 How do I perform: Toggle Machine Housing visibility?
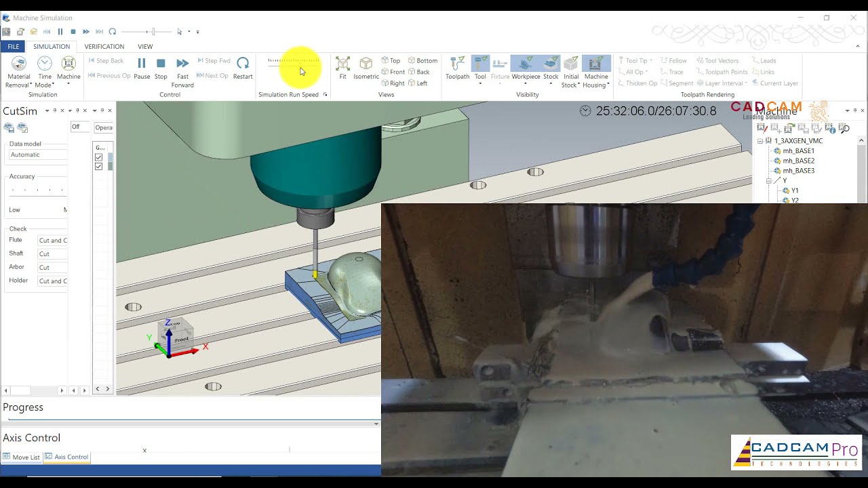coord(596,72)
